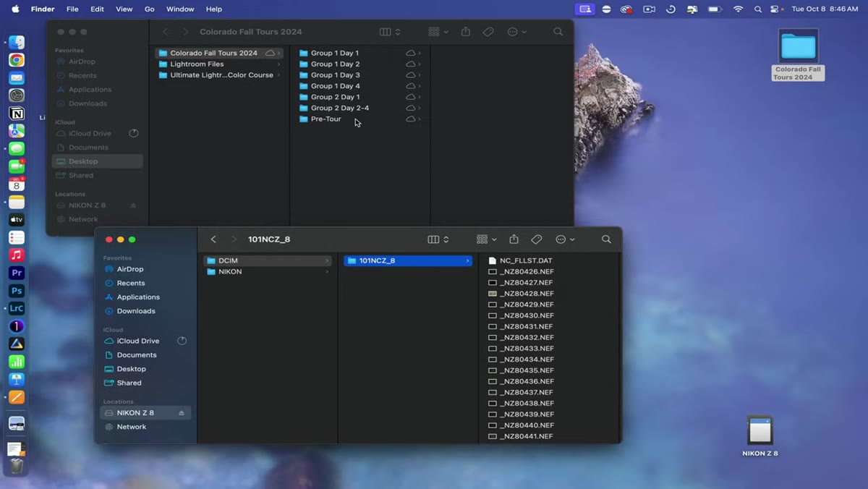Open the Apple menu
Screen dimensions: 868x489
coord(14,9)
